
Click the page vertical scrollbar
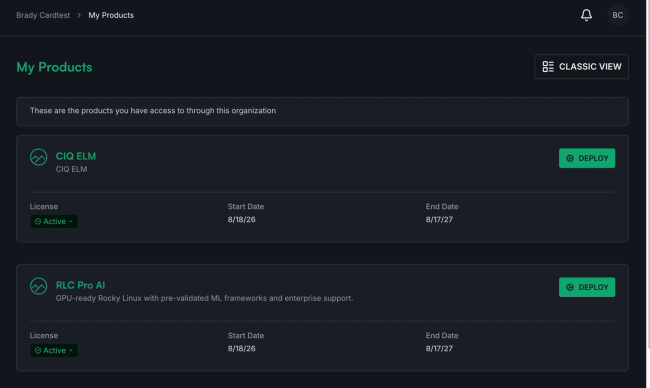[x=648, y=174]
